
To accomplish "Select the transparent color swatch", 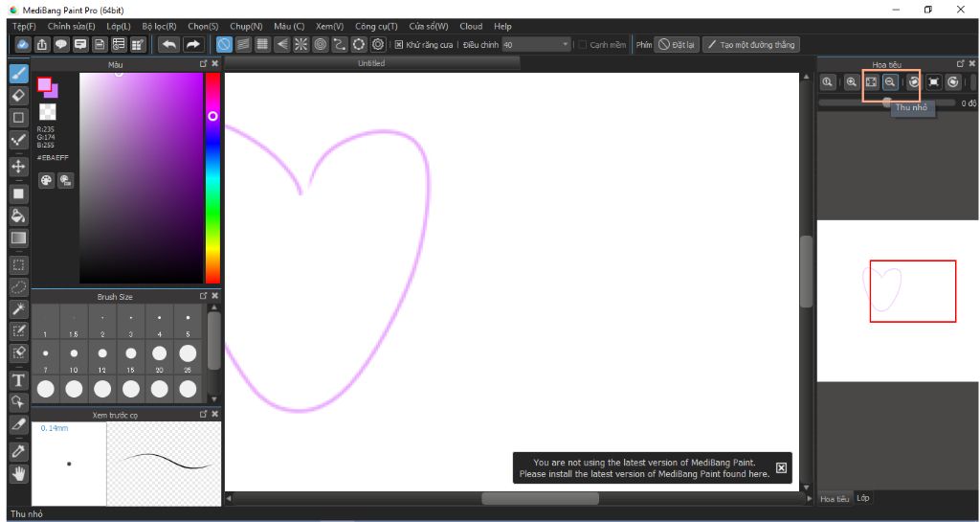I will click(47, 112).
